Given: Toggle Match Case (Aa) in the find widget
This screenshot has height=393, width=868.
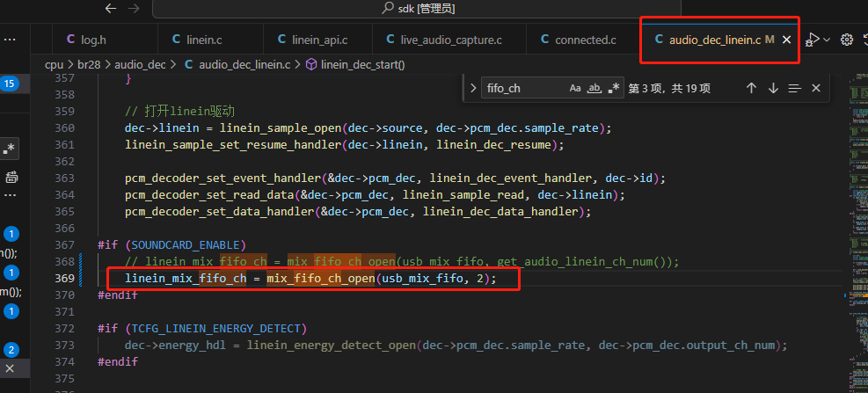Looking at the screenshot, I should [576, 89].
